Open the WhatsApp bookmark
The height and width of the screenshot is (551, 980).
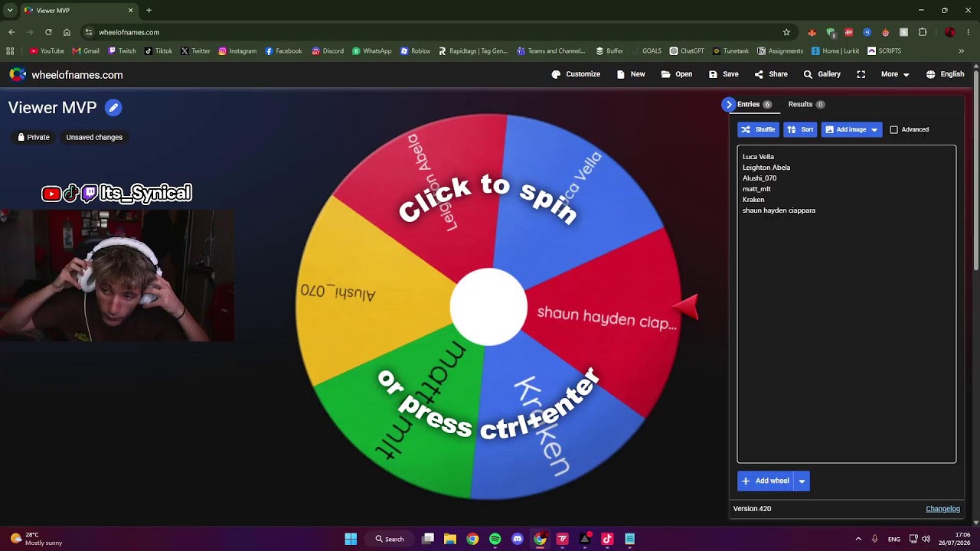coord(372,51)
